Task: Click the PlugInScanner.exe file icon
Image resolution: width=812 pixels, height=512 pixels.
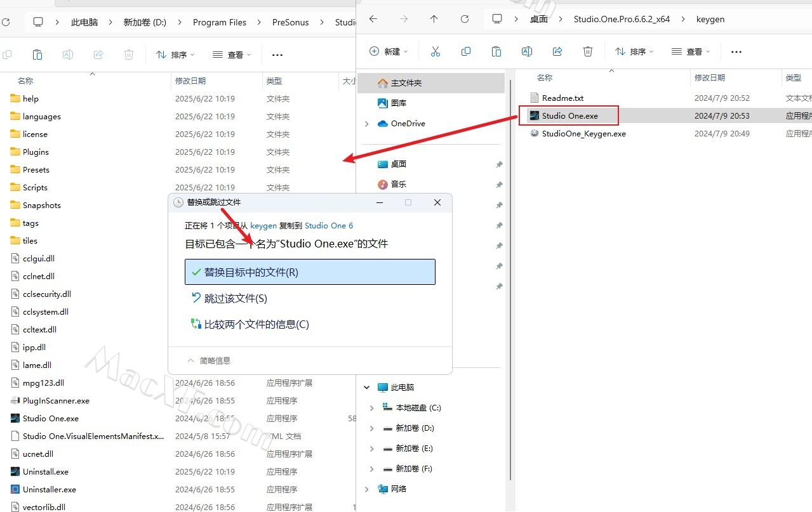Action: click(16, 401)
